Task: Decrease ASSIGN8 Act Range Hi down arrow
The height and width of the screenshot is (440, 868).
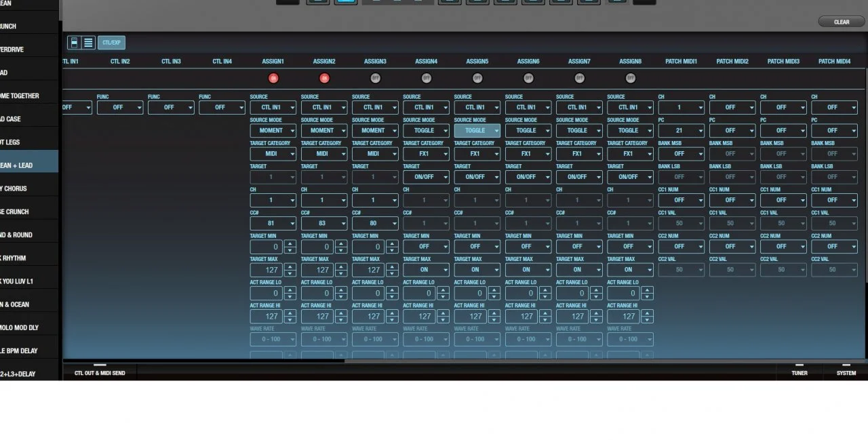Action: coord(647,320)
